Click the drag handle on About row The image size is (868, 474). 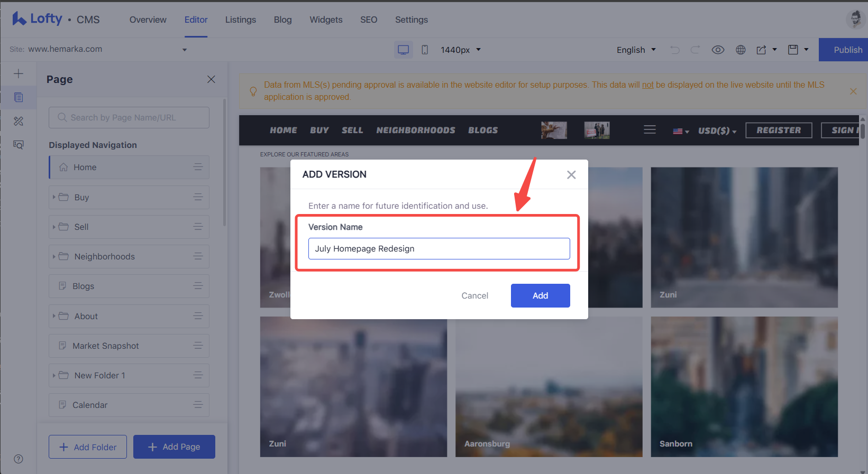pyautogui.click(x=198, y=316)
